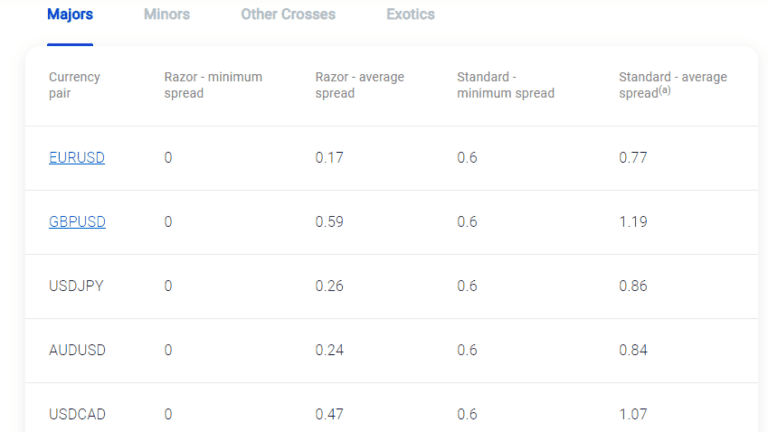Viewport: 768px width, 432px height.
Task: Show the Exotics tab
Action: (x=410, y=15)
